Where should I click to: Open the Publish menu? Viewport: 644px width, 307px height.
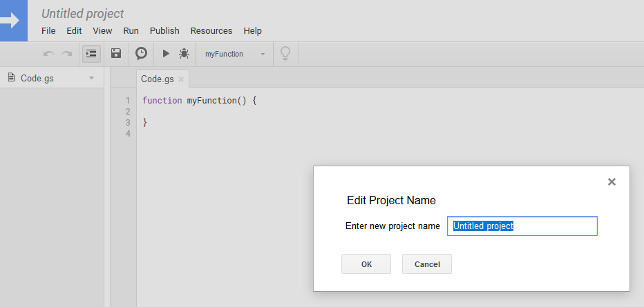click(164, 30)
